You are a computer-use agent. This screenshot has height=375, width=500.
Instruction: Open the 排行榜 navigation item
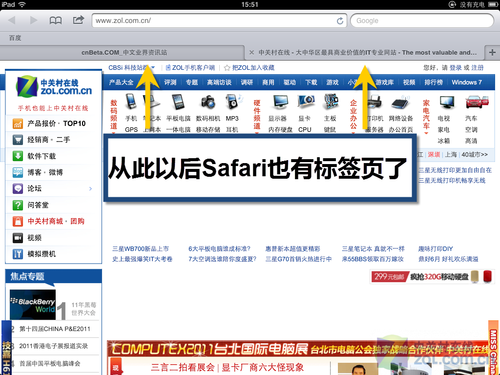[433, 82]
